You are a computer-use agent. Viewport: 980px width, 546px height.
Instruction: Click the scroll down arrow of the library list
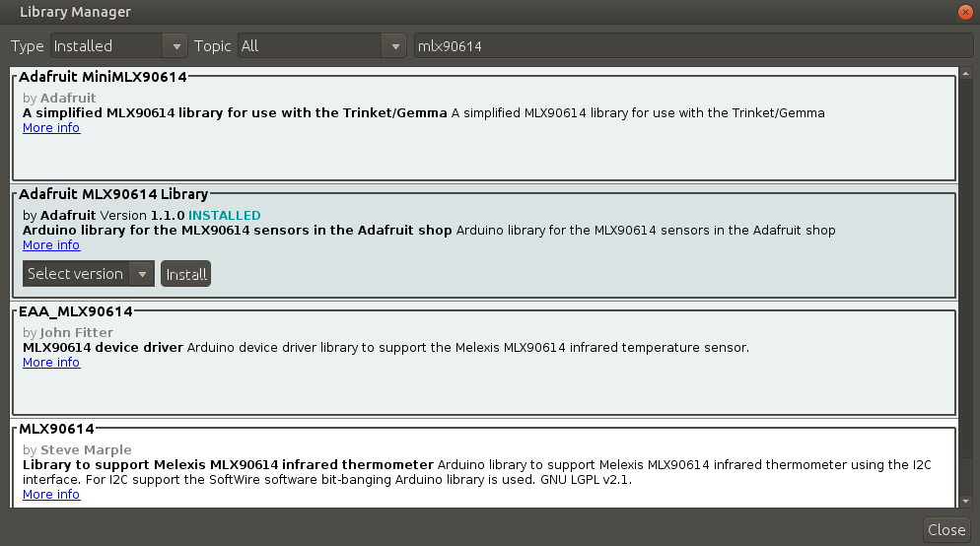click(967, 502)
